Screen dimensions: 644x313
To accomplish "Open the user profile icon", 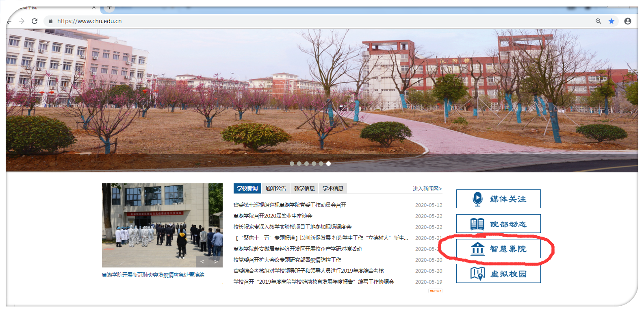I will tap(627, 21).
